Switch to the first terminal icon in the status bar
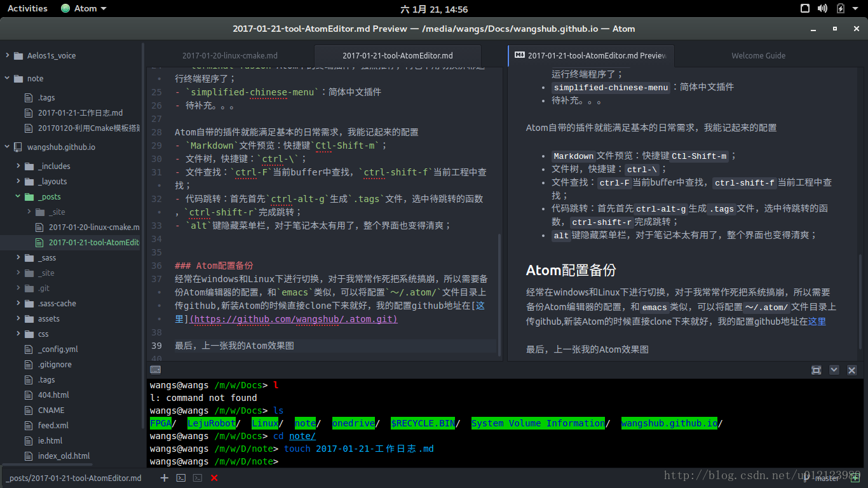 coord(181,478)
